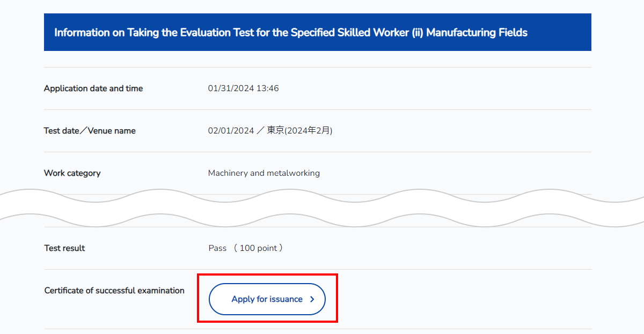This screenshot has height=334, width=644.
Task: Click the chevron arrow inside Apply for issuance
Action: pos(312,300)
